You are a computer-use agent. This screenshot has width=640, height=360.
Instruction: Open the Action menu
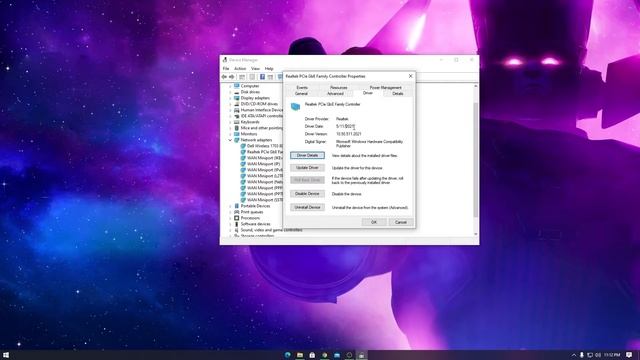pos(240,69)
